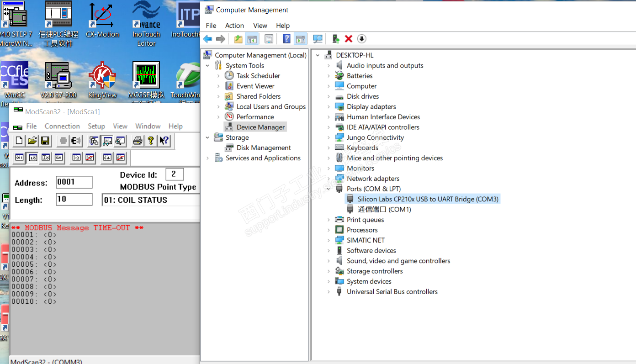The image size is (636, 364).
Task: Click coil row "00005: <0>" in ModScan32
Action: [34, 264]
